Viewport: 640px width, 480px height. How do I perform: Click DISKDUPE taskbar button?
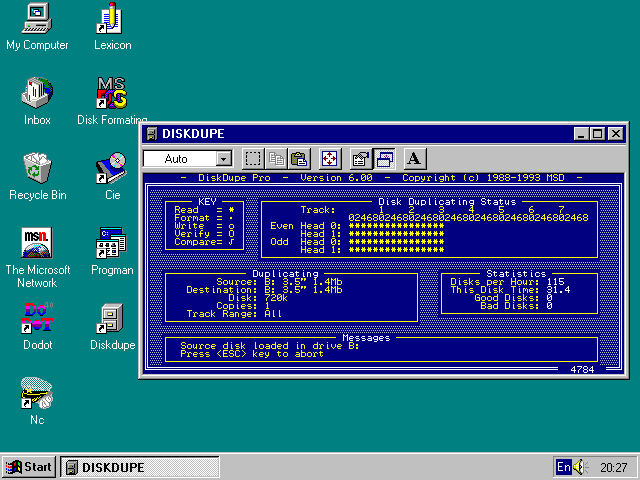(110, 467)
